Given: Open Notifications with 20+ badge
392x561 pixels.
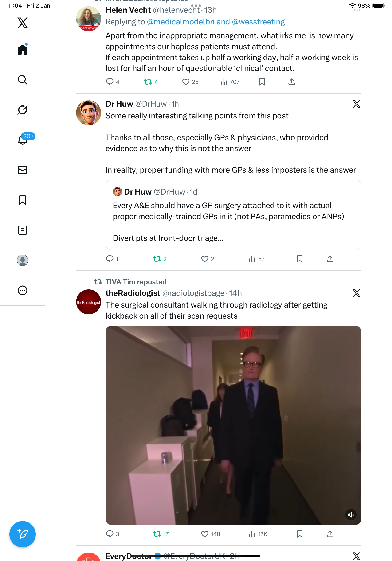Looking at the screenshot, I should click(x=23, y=140).
